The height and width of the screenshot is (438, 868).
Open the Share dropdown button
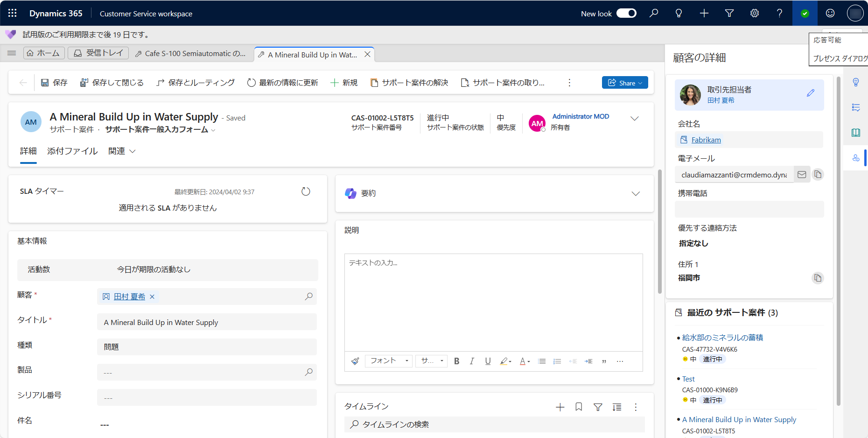625,83
